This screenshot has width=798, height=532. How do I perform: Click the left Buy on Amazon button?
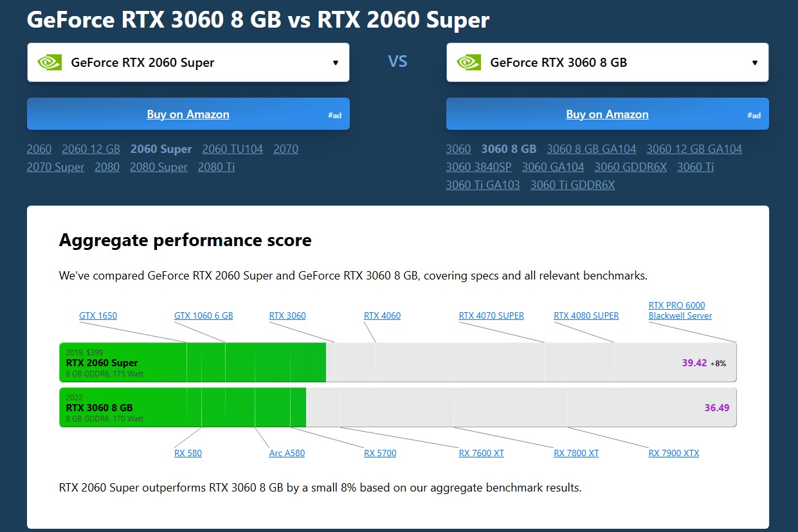[188, 114]
